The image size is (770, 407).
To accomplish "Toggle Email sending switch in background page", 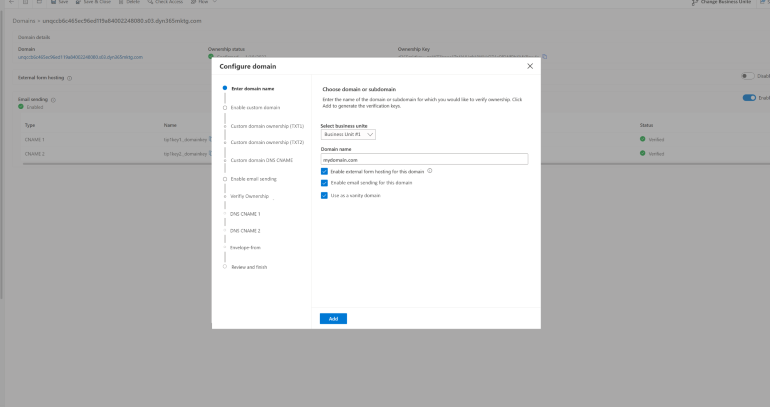I will pyautogui.click(x=749, y=98).
